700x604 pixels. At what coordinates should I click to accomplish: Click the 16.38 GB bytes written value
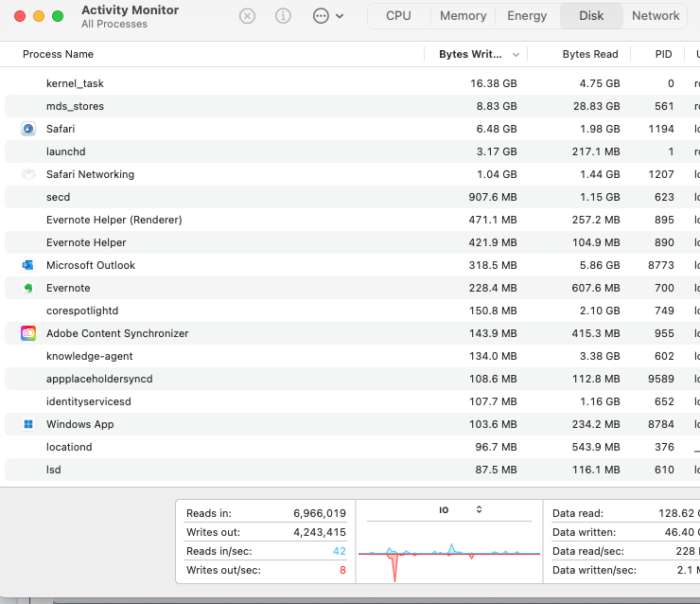pyautogui.click(x=493, y=83)
